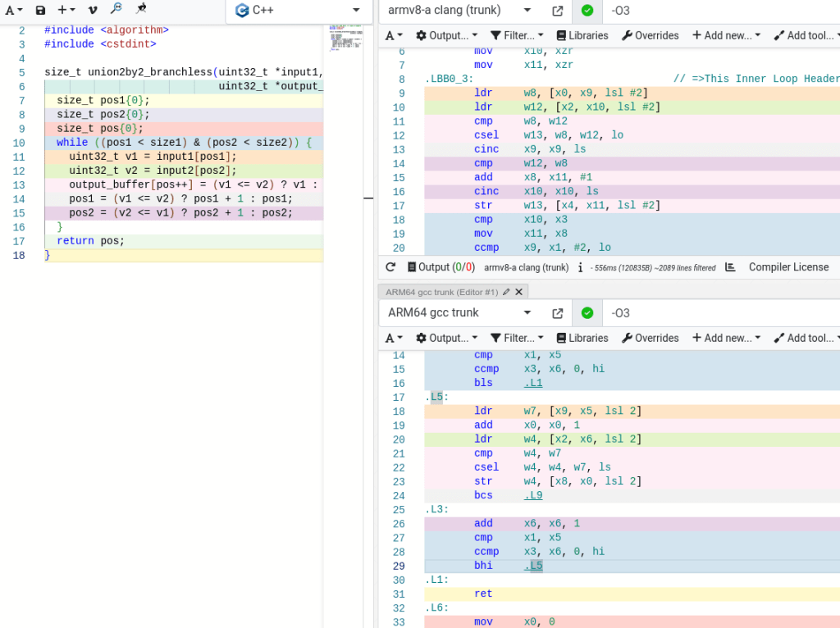Open the C++ language selector dropdown
The image size is (840, 628).
pyautogui.click(x=297, y=10)
